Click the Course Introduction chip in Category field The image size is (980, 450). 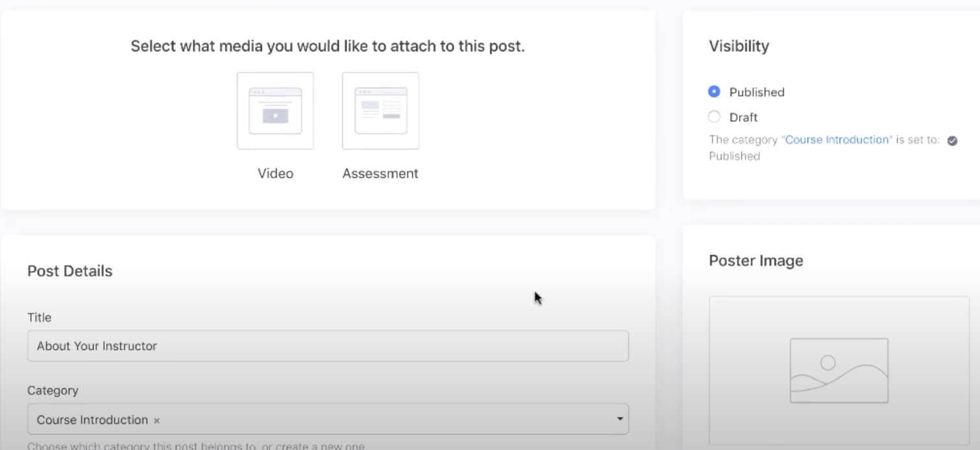92,420
